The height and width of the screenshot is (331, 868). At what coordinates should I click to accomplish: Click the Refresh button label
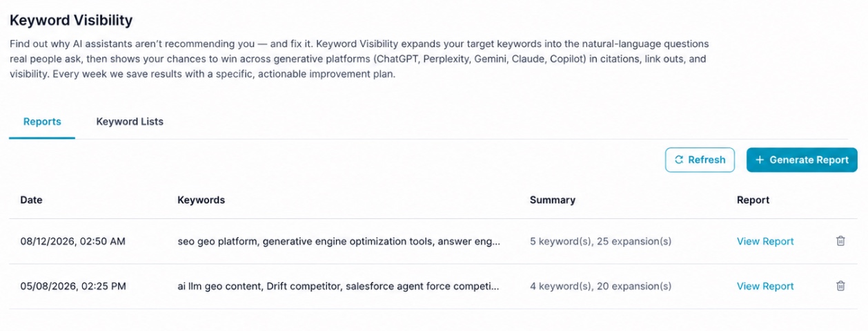(x=707, y=160)
